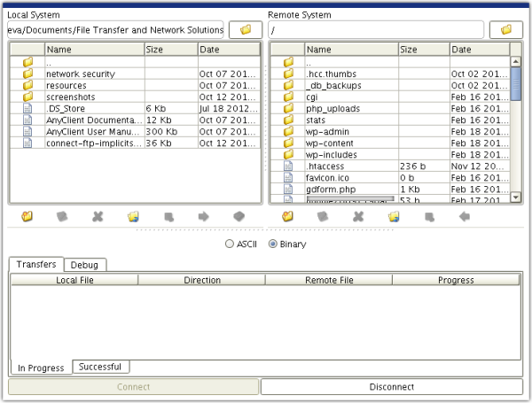Image resolution: width=532 pixels, height=403 pixels.
Task: Sort local files by the Name column
Action: tap(95, 50)
